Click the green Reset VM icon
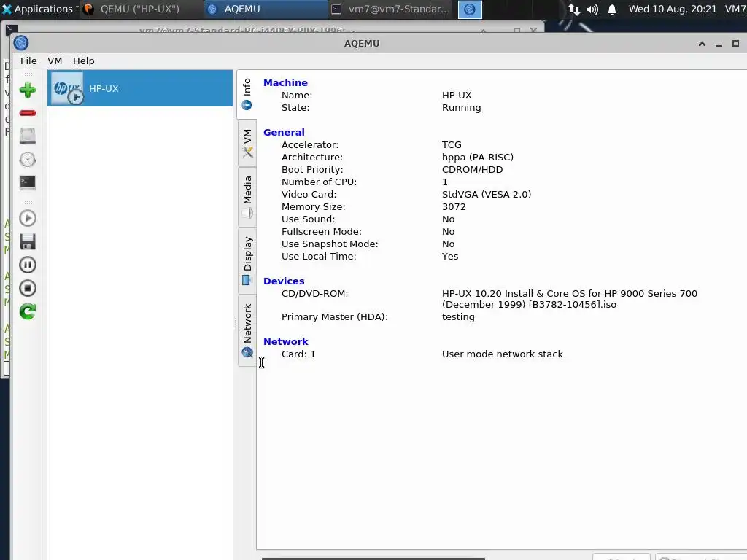The height and width of the screenshot is (560, 747). [28, 311]
